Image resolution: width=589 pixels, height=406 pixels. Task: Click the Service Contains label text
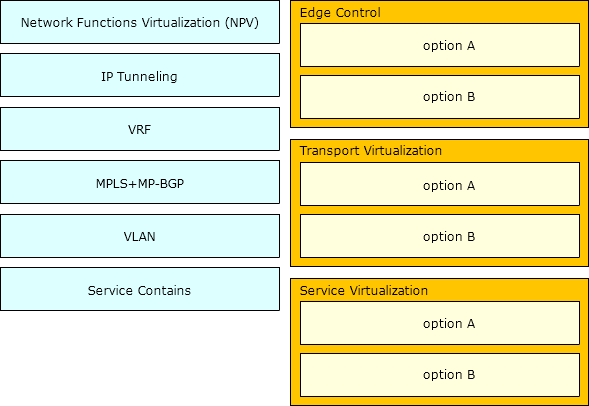(x=139, y=290)
